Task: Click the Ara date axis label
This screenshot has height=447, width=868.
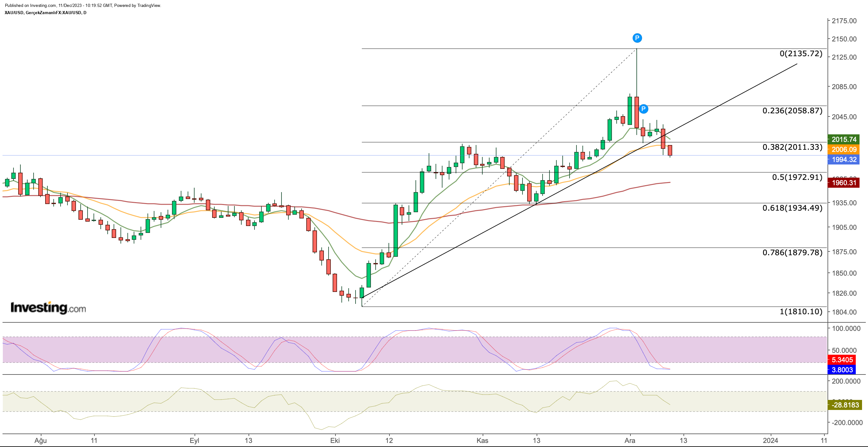Action: [x=630, y=441]
